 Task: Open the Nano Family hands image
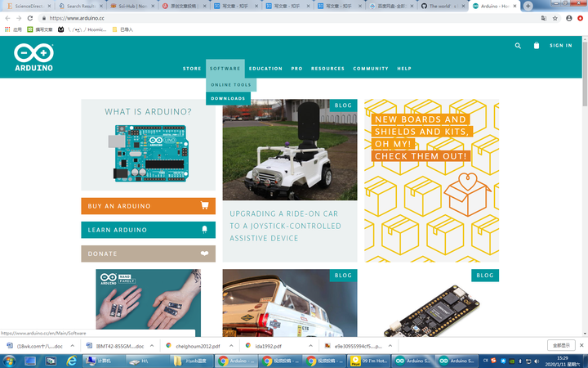pyautogui.click(x=148, y=303)
